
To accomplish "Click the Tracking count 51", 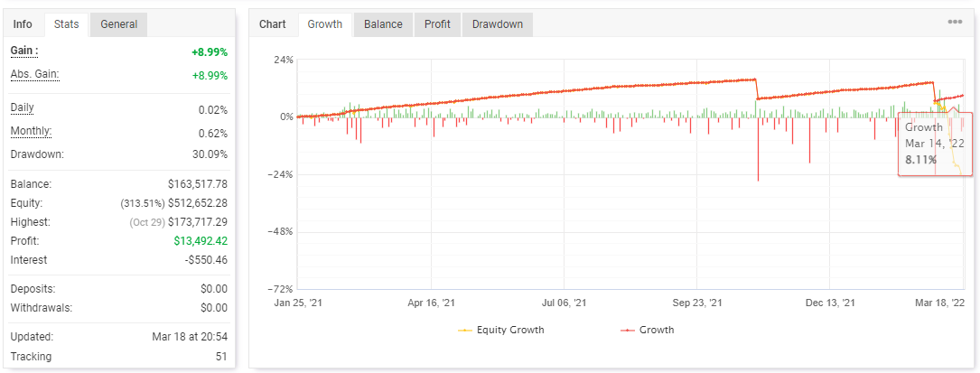I will [222, 357].
